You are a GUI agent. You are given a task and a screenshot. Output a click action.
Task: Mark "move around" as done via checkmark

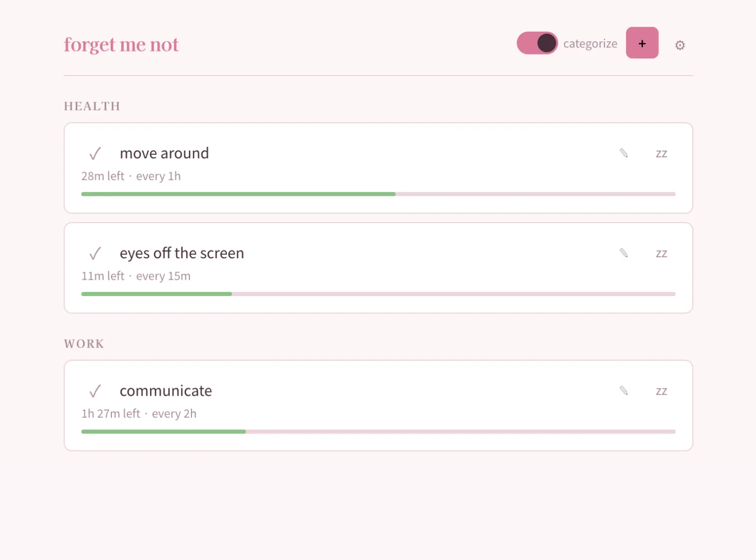[x=94, y=153]
